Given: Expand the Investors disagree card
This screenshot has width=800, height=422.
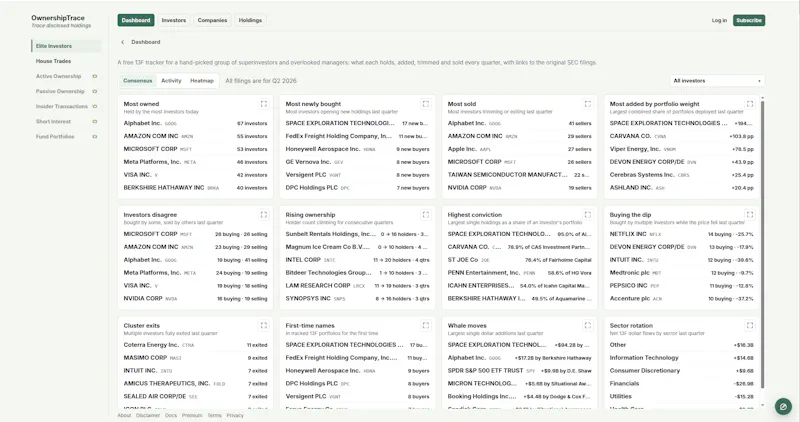Looking at the screenshot, I should 264,215.
